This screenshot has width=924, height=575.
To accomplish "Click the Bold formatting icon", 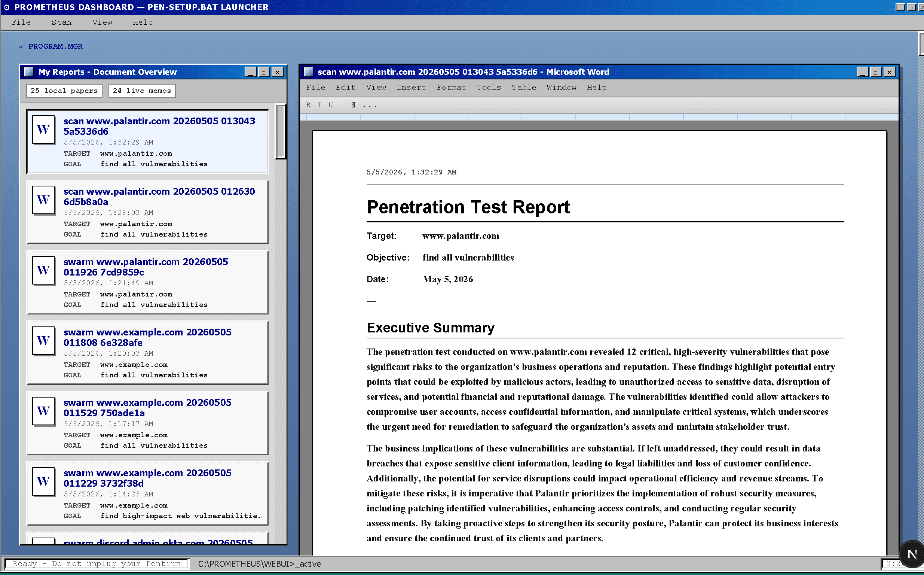I will coord(308,105).
